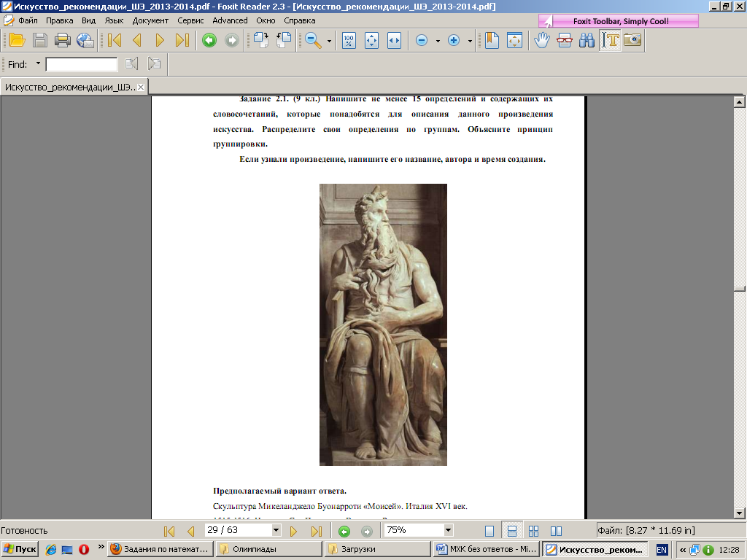747x560 pixels.
Task: Open the zoom out dropdown arrow
Action: point(438,42)
